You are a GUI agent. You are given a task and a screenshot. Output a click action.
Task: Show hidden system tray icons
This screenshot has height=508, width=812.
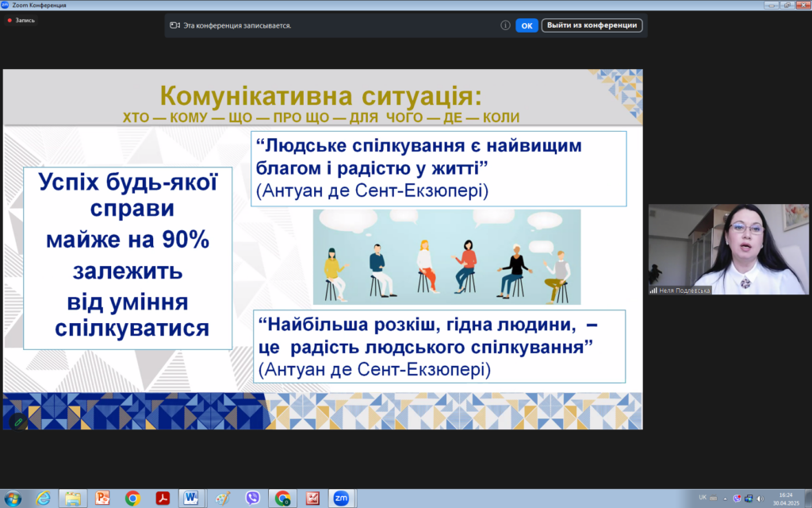tap(725, 499)
